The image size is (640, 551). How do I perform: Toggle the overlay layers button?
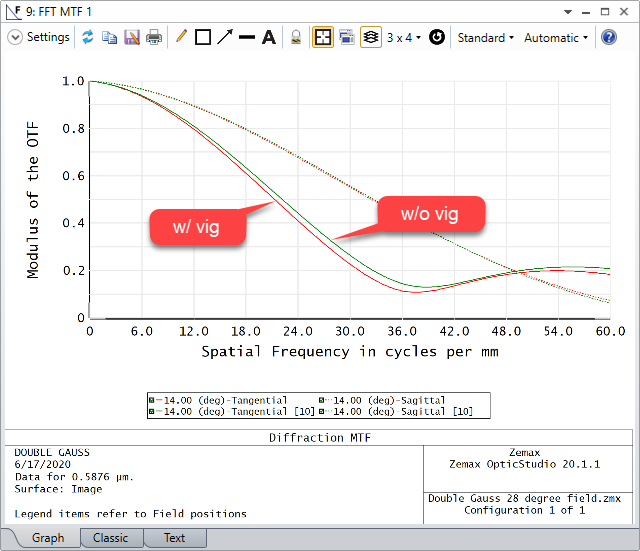pyautogui.click(x=371, y=38)
